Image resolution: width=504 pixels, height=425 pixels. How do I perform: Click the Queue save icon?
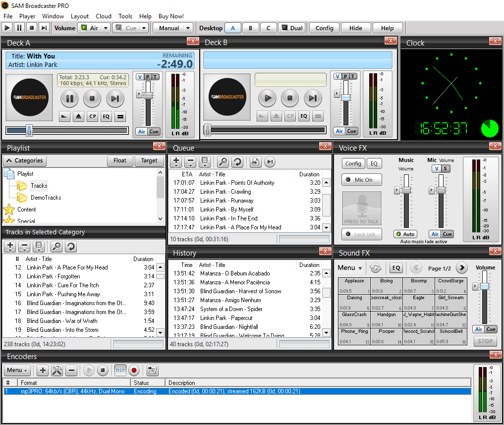pyautogui.click(x=205, y=161)
